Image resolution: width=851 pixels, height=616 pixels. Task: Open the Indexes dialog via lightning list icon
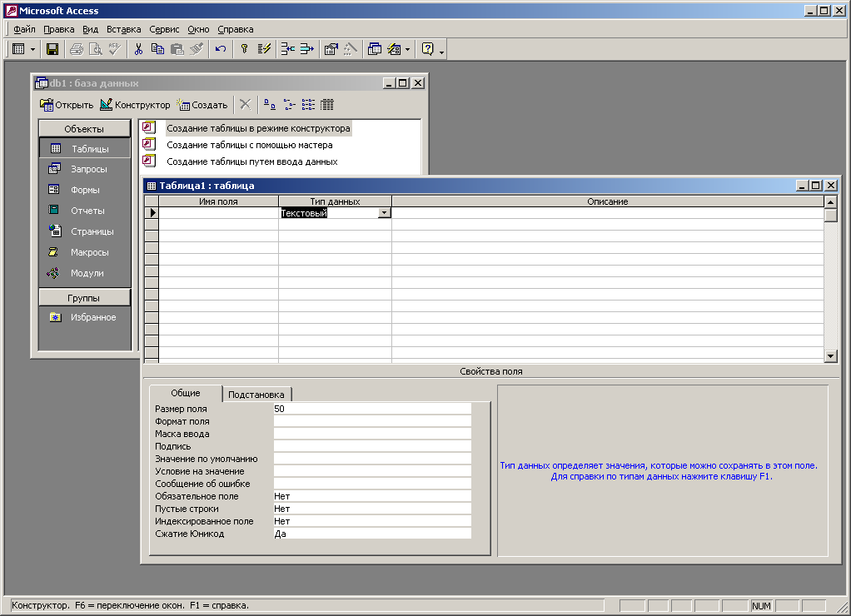click(264, 49)
